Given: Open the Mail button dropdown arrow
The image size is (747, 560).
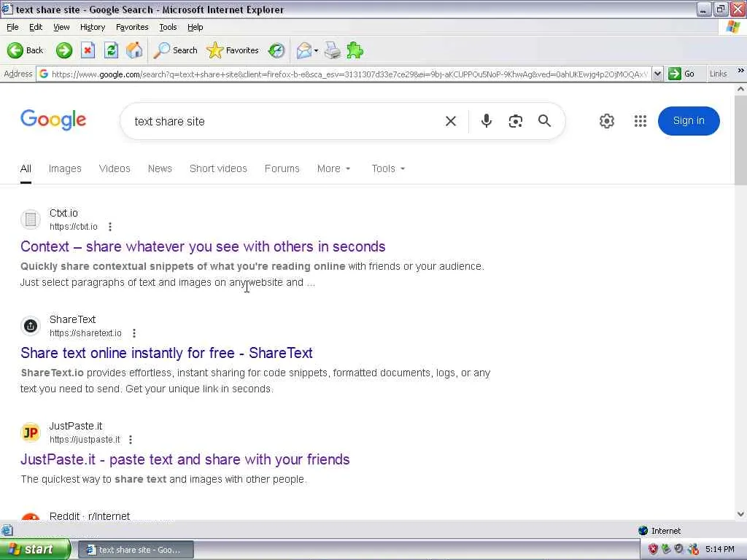Looking at the screenshot, I should click(316, 50).
